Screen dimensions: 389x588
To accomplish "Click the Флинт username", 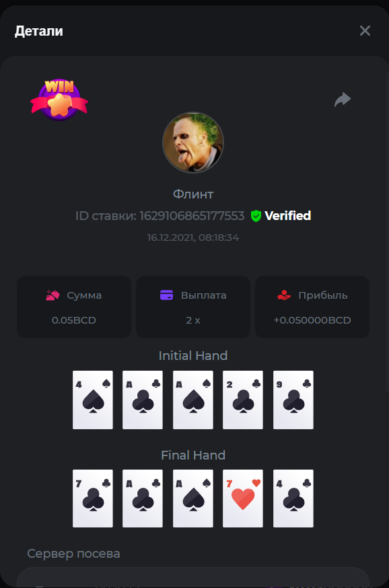I will tap(192, 194).
